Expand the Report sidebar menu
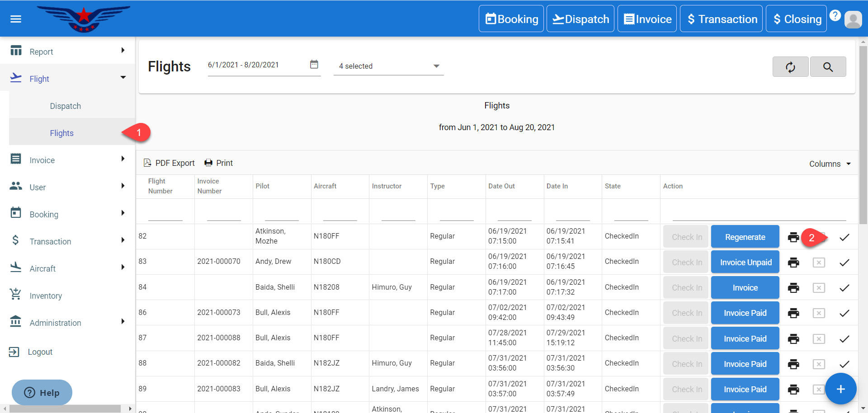Screen dimensions: 868x413 click(68, 52)
